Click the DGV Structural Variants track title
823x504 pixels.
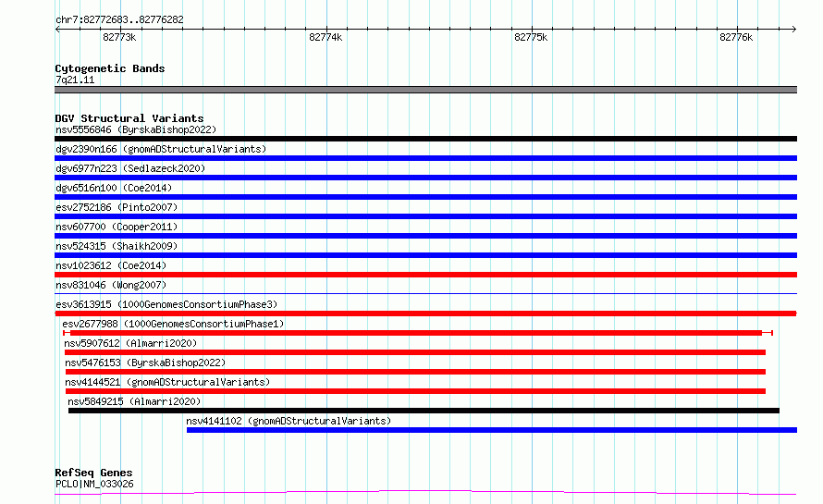(x=129, y=118)
